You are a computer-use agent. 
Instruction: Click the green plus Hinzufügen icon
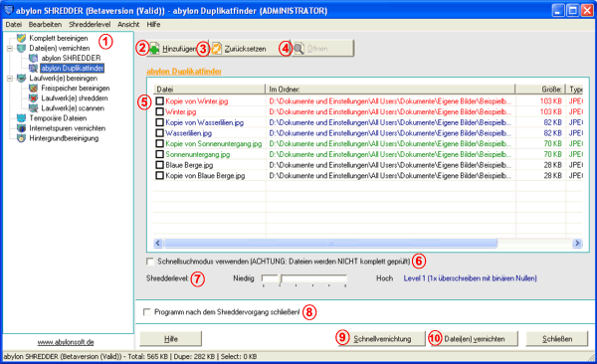tap(154, 49)
